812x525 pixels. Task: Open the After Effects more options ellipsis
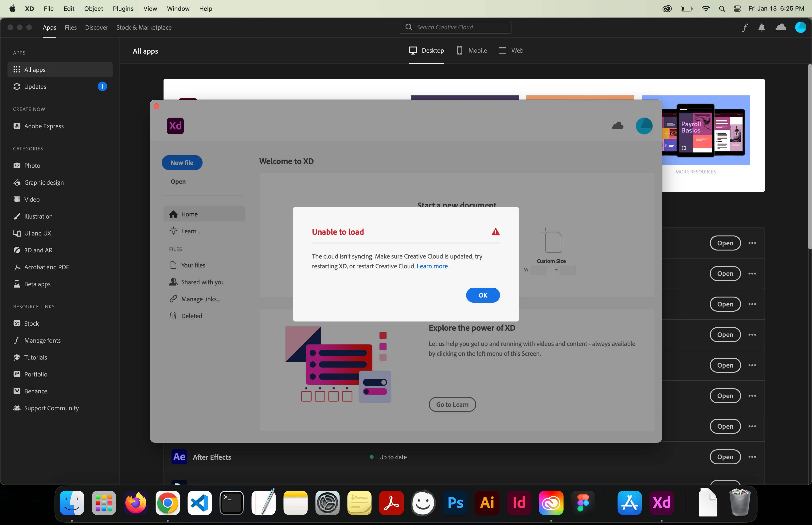(x=752, y=457)
